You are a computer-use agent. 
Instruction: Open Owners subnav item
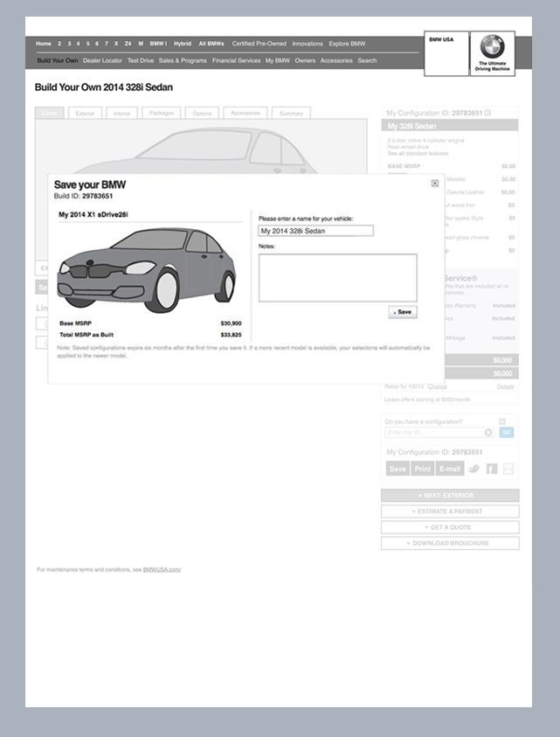coord(305,60)
